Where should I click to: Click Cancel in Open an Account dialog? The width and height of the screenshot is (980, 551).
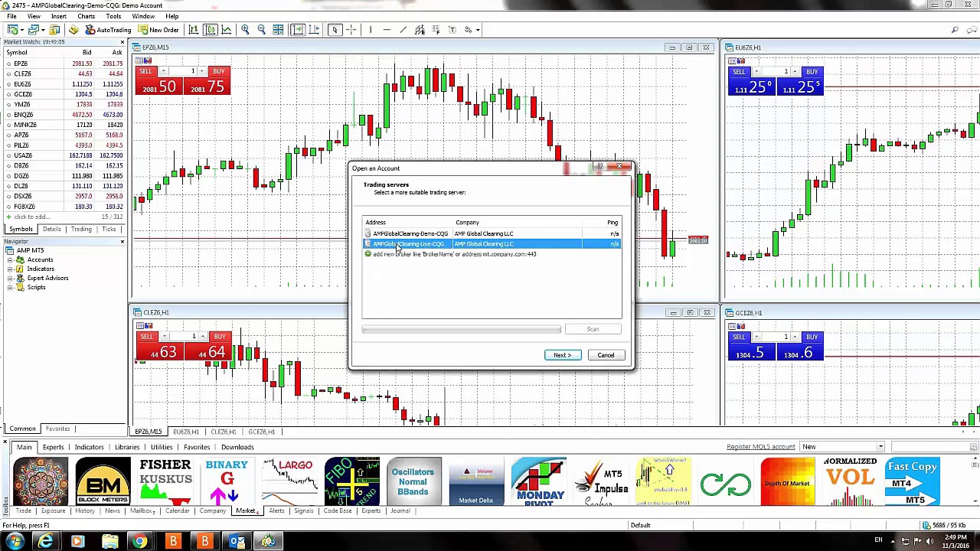[606, 355]
